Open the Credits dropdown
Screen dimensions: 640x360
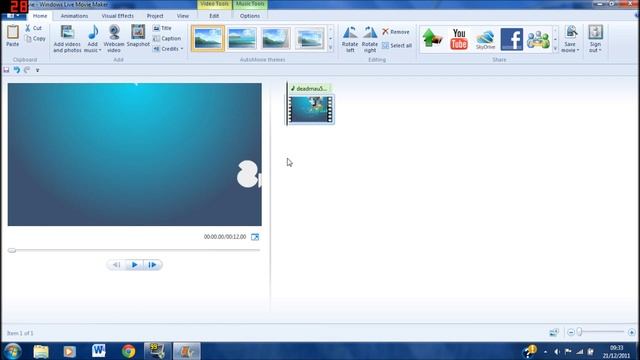(x=168, y=49)
